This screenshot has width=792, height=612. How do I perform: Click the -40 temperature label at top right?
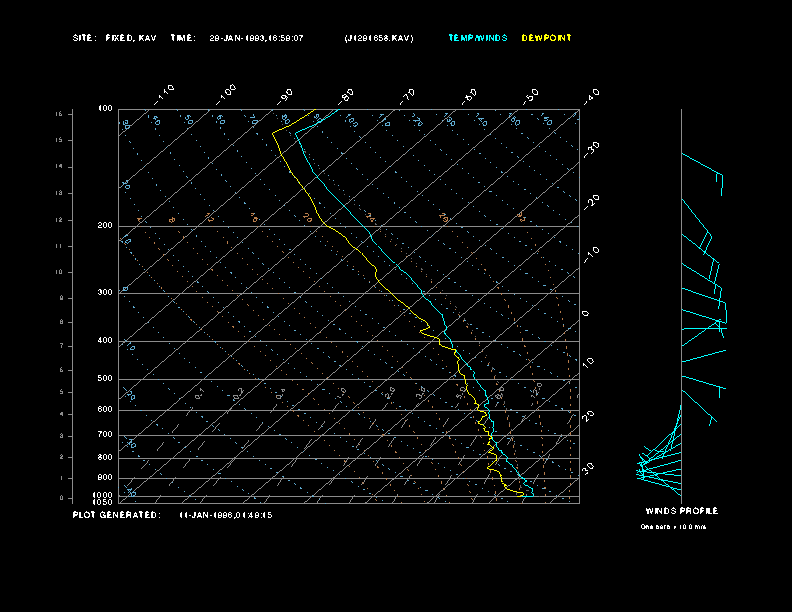pyautogui.click(x=590, y=95)
